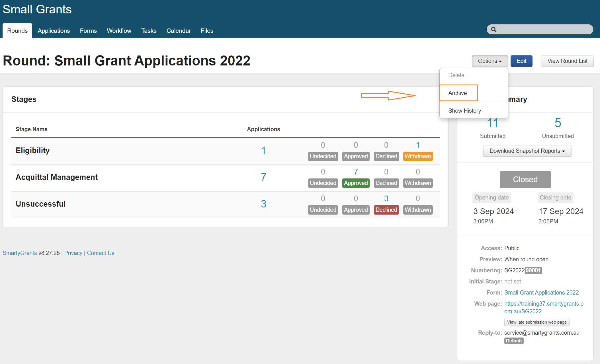Click View late submission web page button

tap(536, 322)
